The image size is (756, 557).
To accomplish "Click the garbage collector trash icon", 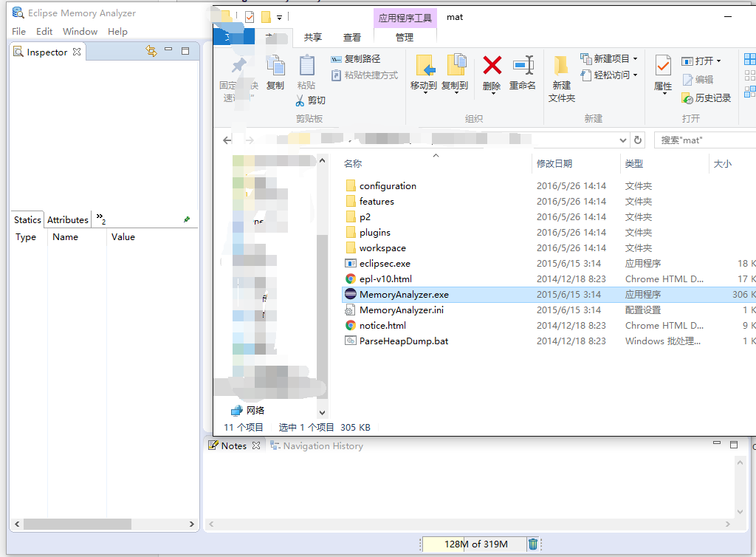I will click(533, 544).
